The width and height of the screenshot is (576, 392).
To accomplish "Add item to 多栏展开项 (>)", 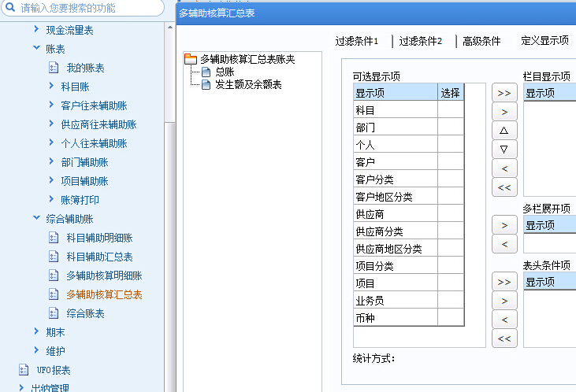I will [x=504, y=225].
